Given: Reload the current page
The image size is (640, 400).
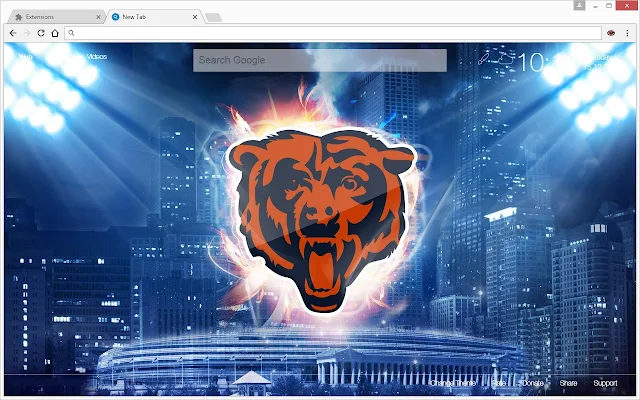Looking at the screenshot, I should click(x=41, y=33).
